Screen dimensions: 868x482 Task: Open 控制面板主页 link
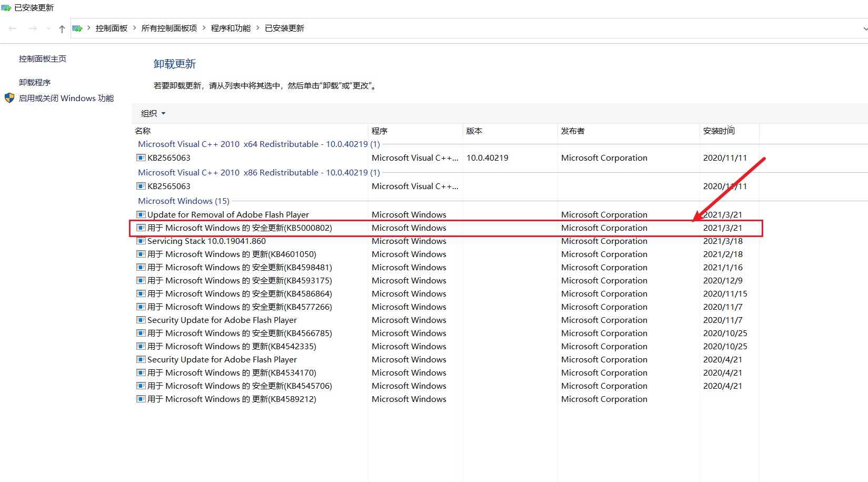(43, 59)
